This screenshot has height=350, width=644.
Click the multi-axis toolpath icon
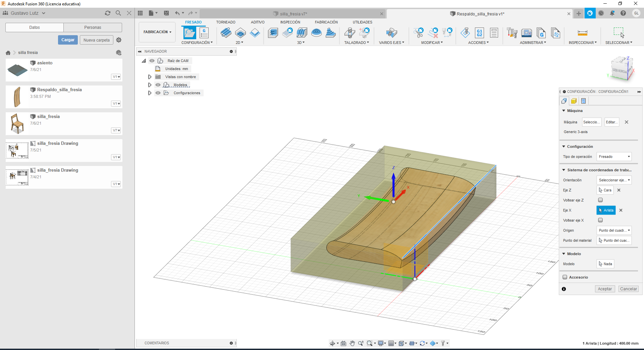tap(391, 33)
